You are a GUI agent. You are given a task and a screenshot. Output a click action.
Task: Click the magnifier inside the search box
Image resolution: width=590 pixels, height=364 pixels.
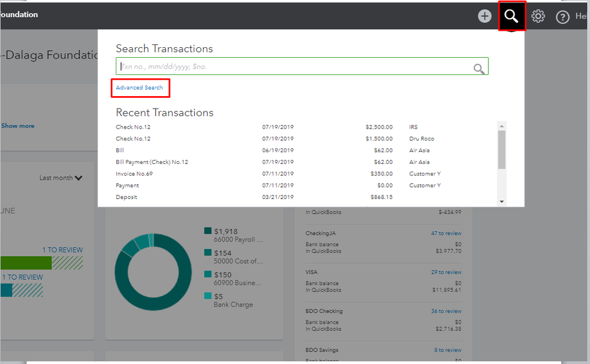pyautogui.click(x=478, y=68)
